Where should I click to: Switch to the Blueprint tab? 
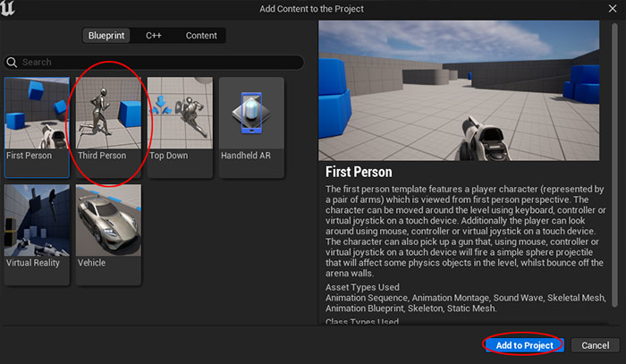click(107, 36)
